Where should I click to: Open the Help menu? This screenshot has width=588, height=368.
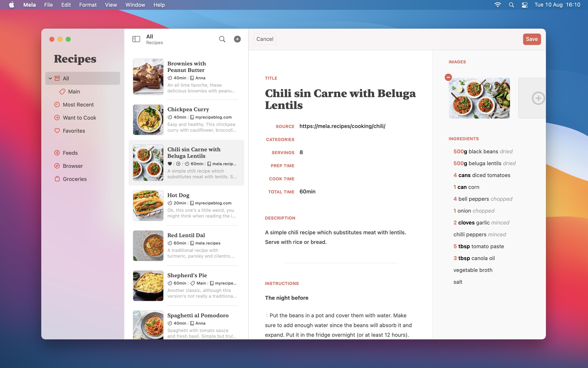(159, 5)
